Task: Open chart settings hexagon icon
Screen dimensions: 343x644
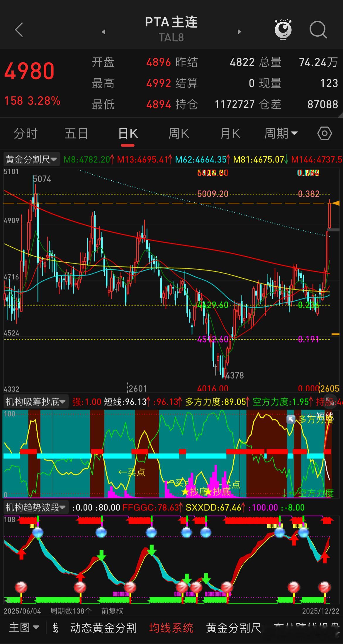Action: 325,133
